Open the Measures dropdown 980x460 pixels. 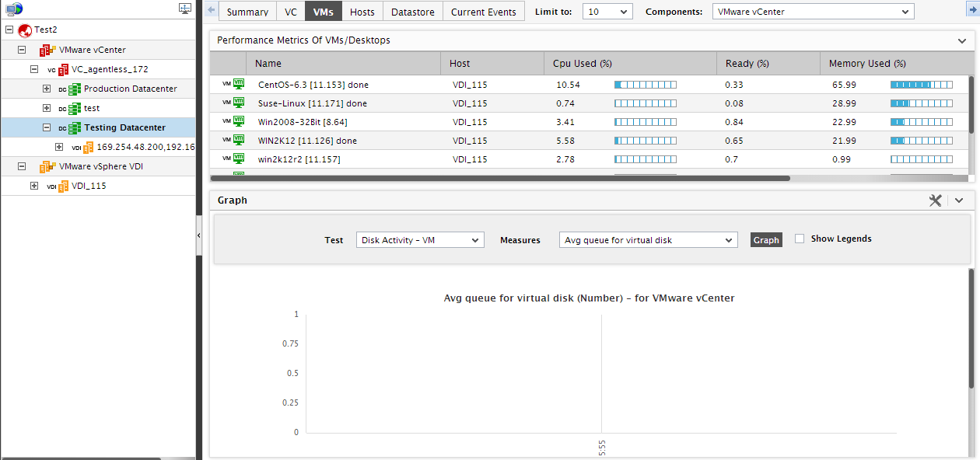[x=648, y=240]
